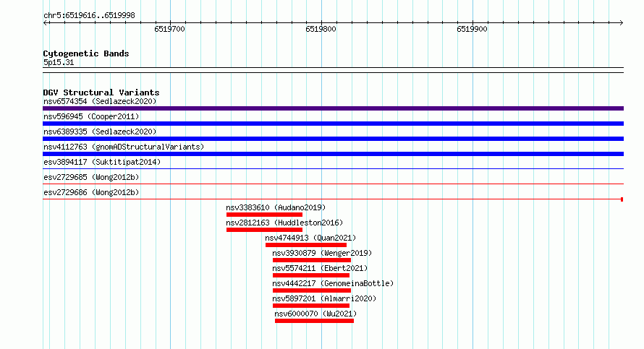Click the red nsv2812163 Huddleston2016 bar
The width and height of the screenshot is (644, 349).
[264, 230]
